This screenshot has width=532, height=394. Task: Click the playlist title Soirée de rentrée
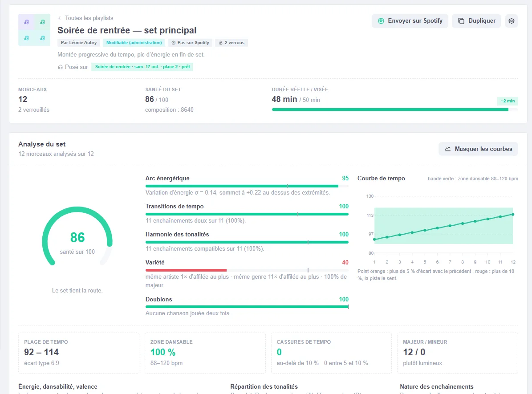coord(127,30)
